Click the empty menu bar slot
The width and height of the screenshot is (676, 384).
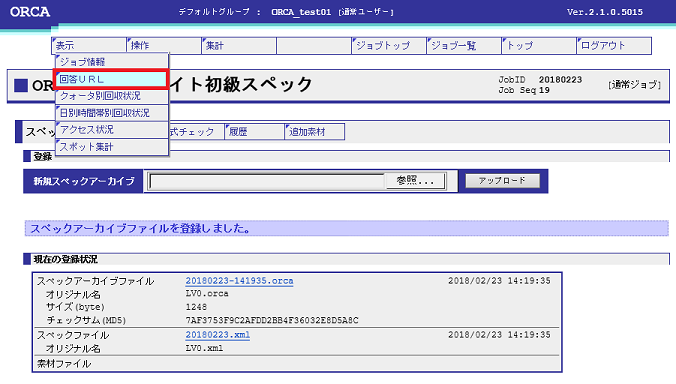point(314,45)
